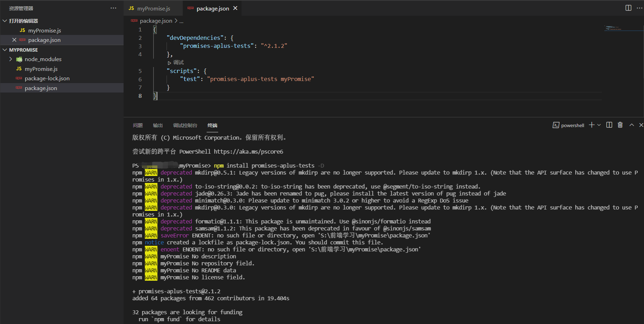The height and width of the screenshot is (324, 644).
Task: Click line number 8 in gutter
Action: click(140, 96)
